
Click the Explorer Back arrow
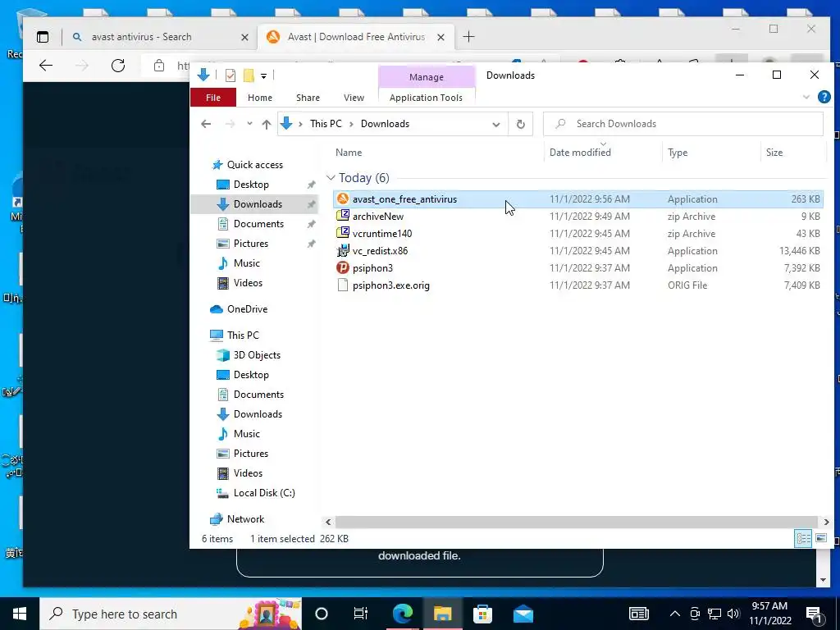coord(206,125)
